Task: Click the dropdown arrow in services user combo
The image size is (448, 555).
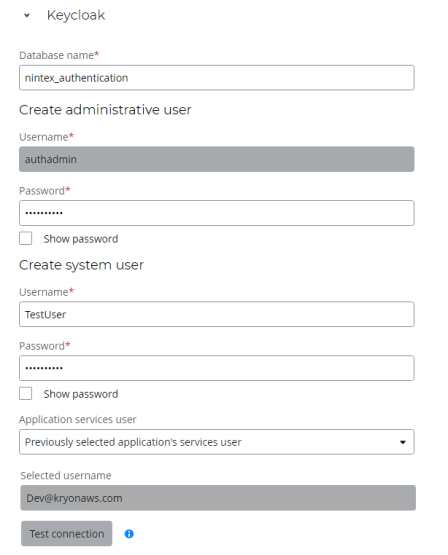Action: 403,442
